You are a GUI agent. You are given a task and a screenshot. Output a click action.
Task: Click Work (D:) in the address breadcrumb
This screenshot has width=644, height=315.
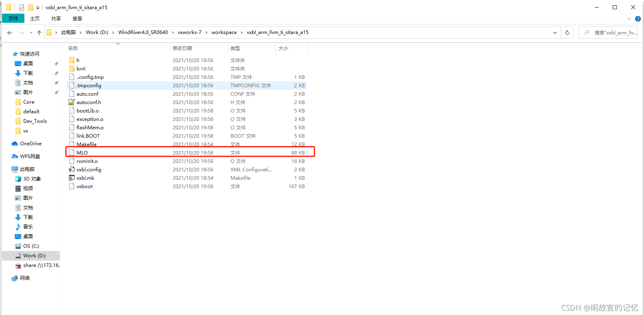pos(97,32)
